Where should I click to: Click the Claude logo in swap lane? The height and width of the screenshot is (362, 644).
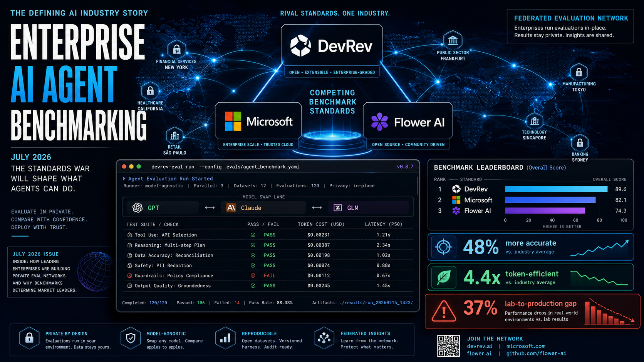click(231, 208)
